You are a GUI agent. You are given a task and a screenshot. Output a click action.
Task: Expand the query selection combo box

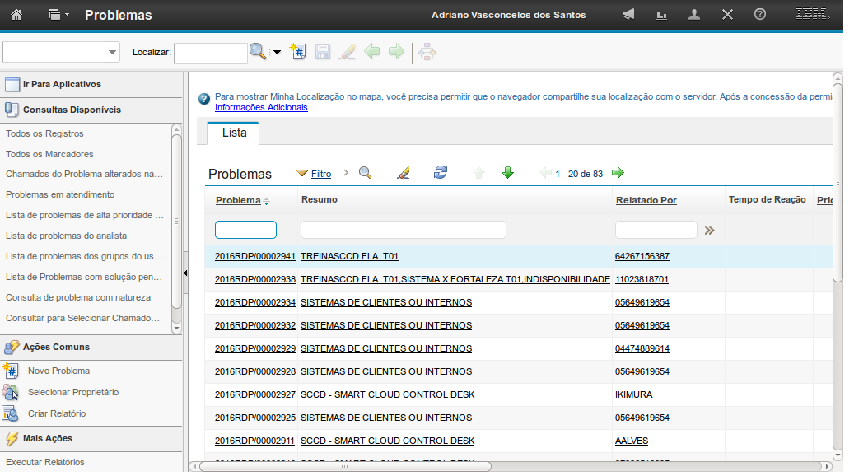tap(112, 53)
